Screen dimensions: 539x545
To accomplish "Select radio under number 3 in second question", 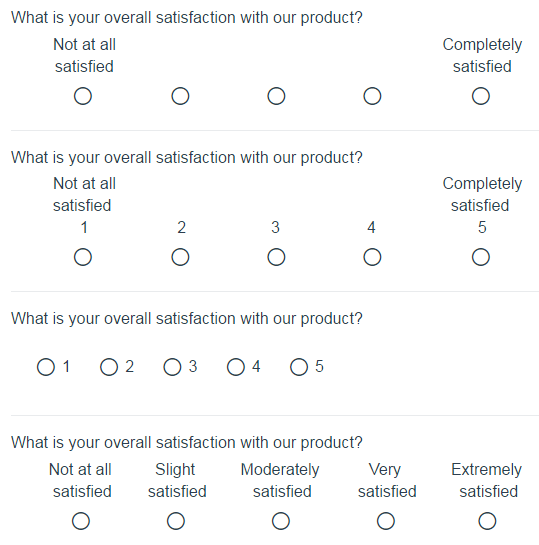I will [276, 257].
